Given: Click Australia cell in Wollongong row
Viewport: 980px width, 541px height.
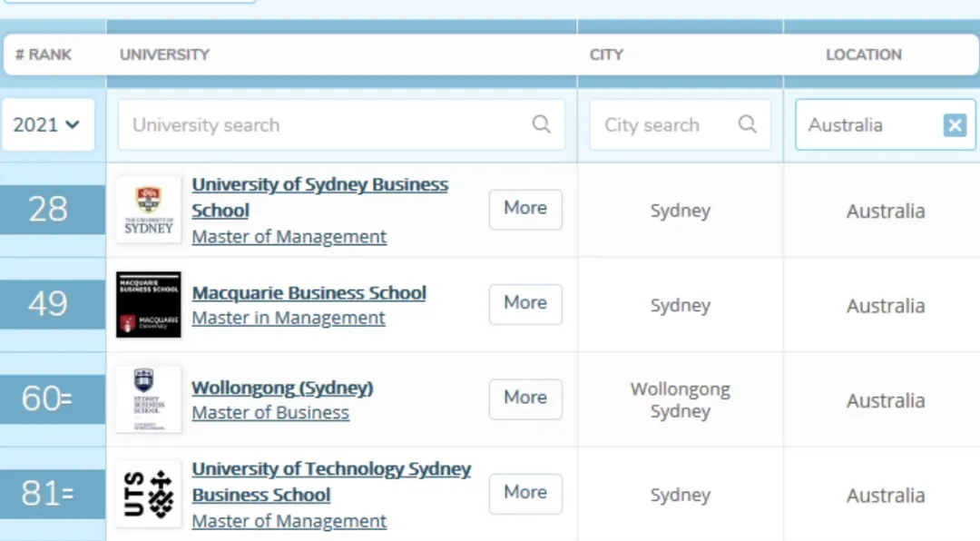Looking at the screenshot, I should pos(885,401).
